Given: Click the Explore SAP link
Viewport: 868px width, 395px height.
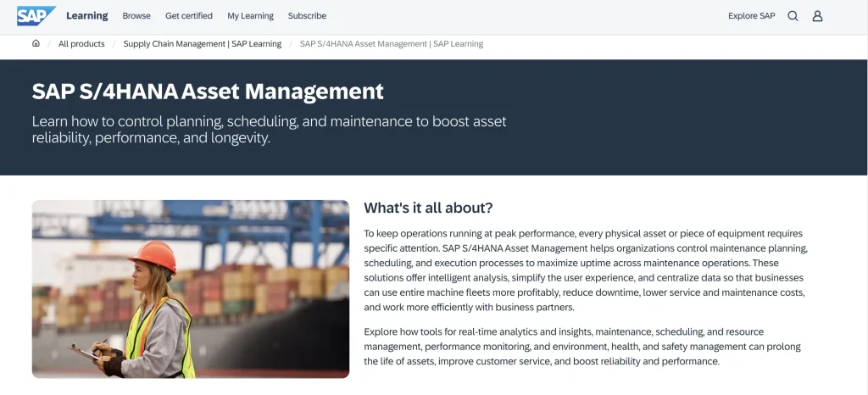Looking at the screenshot, I should 751,16.
